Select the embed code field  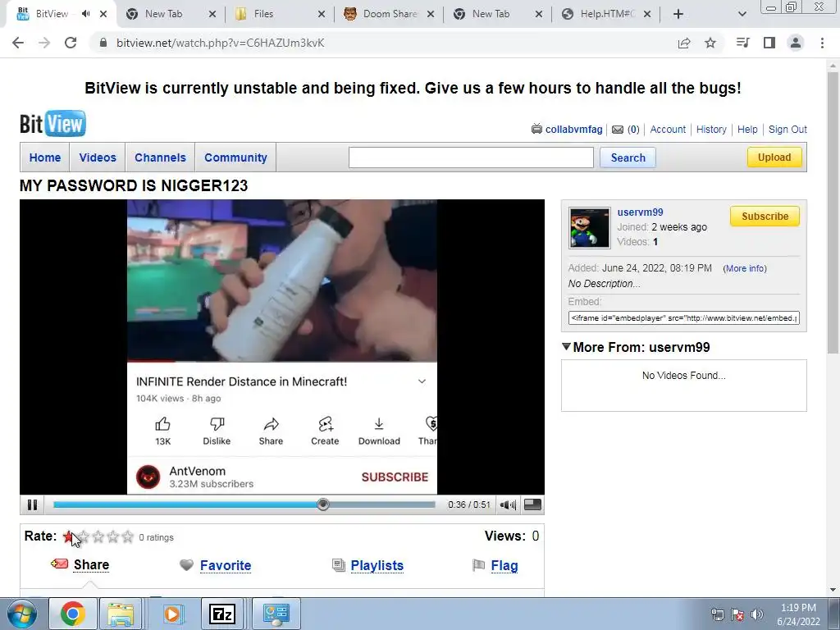pos(683,317)
